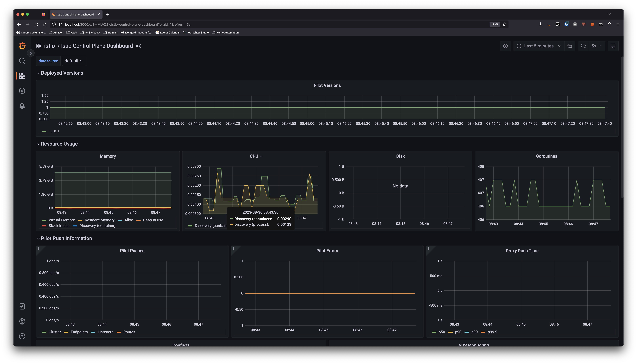This screenshot has height=364, width=637.
Task: Toggle the Virtual Memory series visibility
Action: 61,220
